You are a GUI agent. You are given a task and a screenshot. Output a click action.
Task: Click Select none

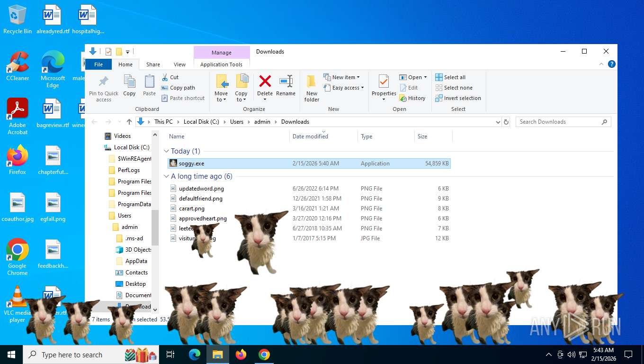[x=454, y=88]
